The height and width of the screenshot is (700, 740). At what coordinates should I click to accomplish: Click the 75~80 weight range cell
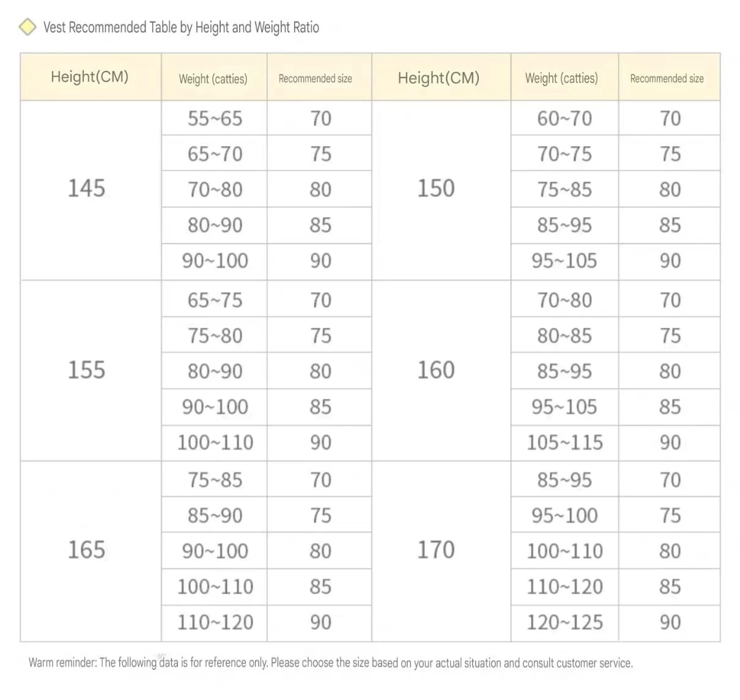click(215, 335)
